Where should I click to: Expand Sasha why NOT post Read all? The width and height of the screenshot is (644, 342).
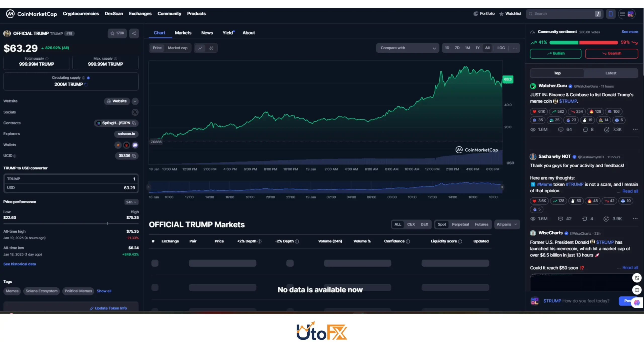point(630,191)
